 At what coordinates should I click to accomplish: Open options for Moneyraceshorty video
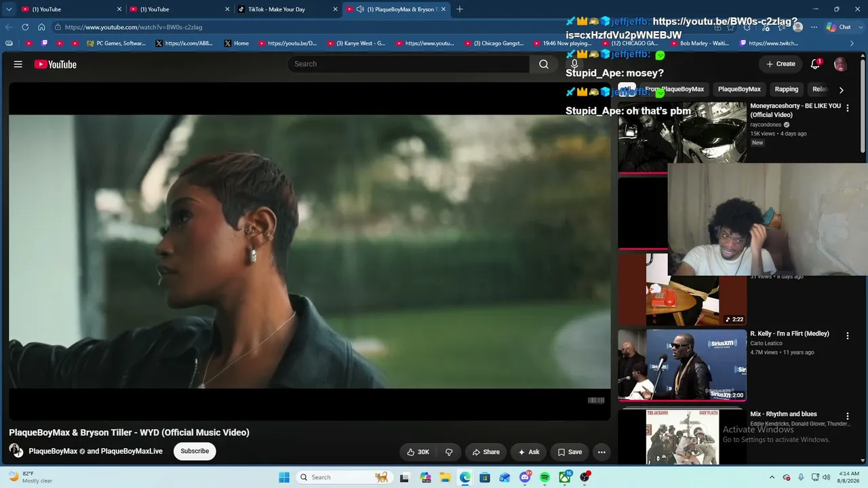point(847,108)
